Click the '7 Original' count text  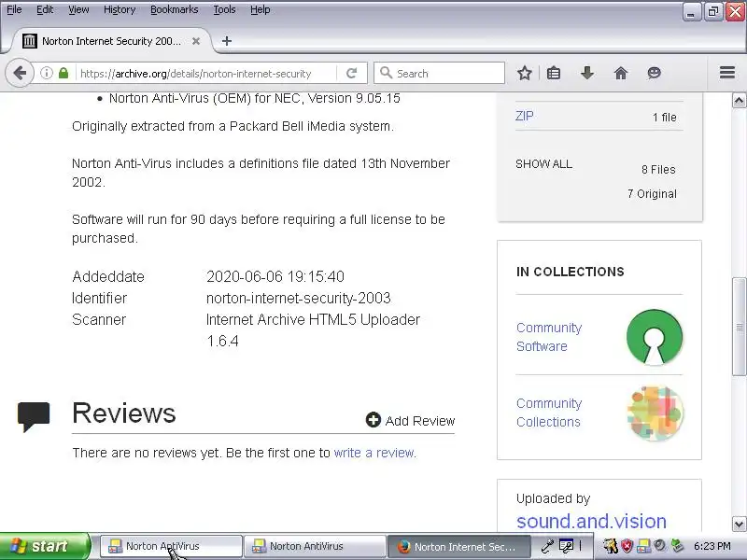click(x=652, y=194)
